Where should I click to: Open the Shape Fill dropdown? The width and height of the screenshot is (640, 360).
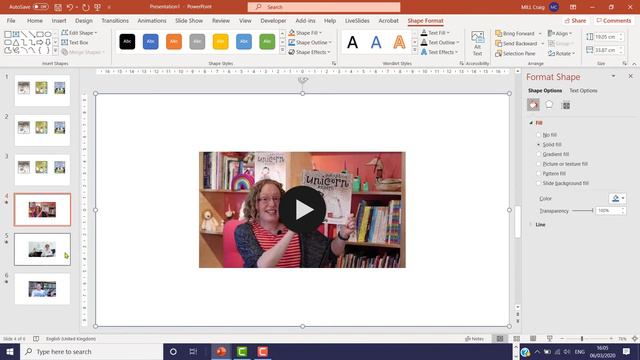click(305, 33)
